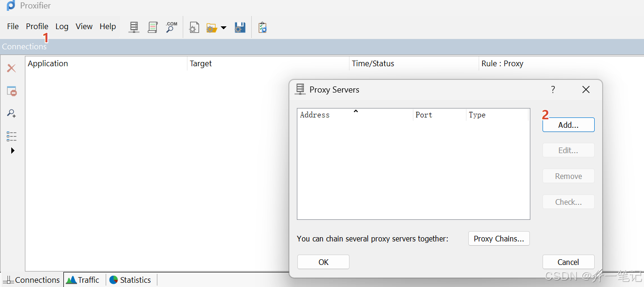Screen dimensions: 644x287
Task: Click the window-with-stop-sign sidebar icon
Action: [11, 91]
